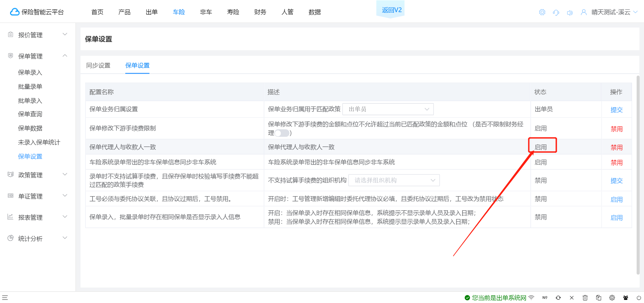Click the № icon in bottom bar
This screenshot has height=303, width=644.
(545, 298)
